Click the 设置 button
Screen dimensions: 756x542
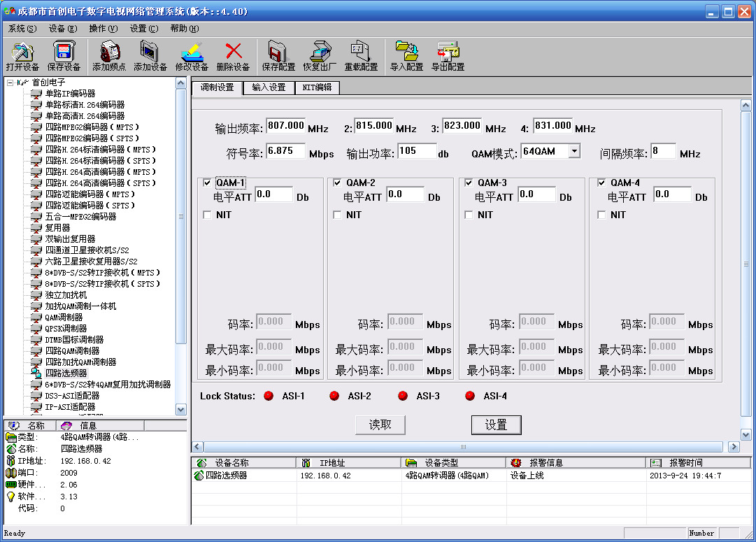496,425
